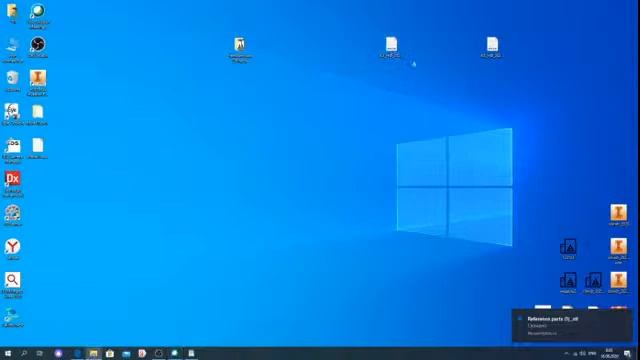The width and height of the screenshot is (640, 360).
Task: Open the Reference parts 05_stl notification
Action: 572,325
